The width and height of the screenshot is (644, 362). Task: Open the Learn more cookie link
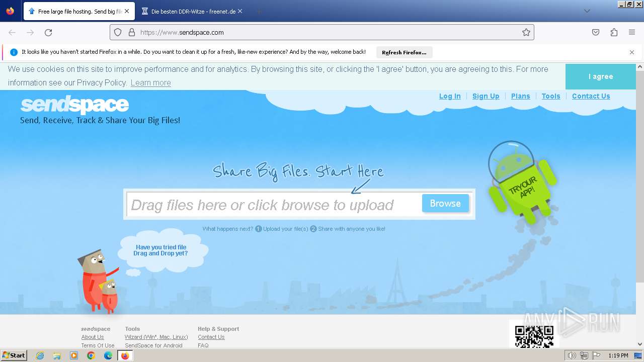click(151, 83)
